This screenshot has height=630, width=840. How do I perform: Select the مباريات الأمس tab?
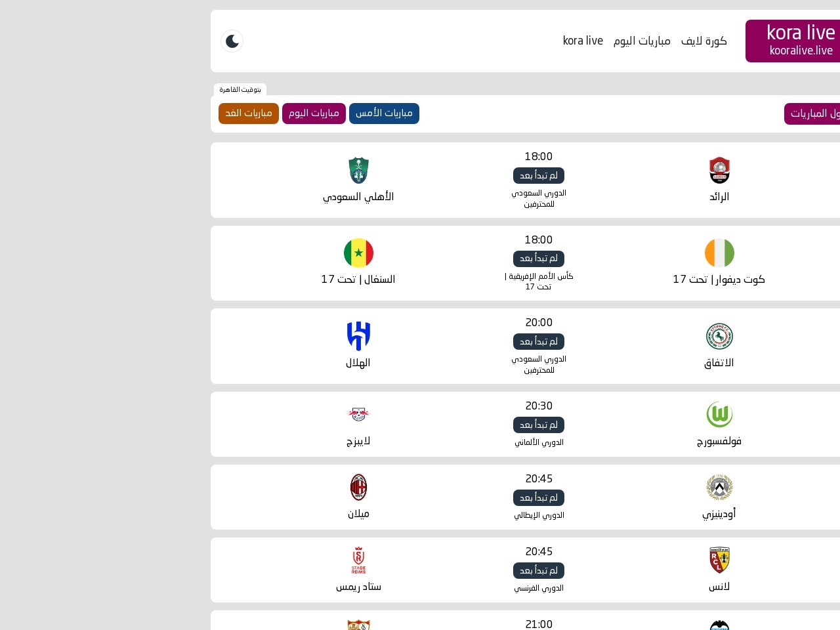384,114
